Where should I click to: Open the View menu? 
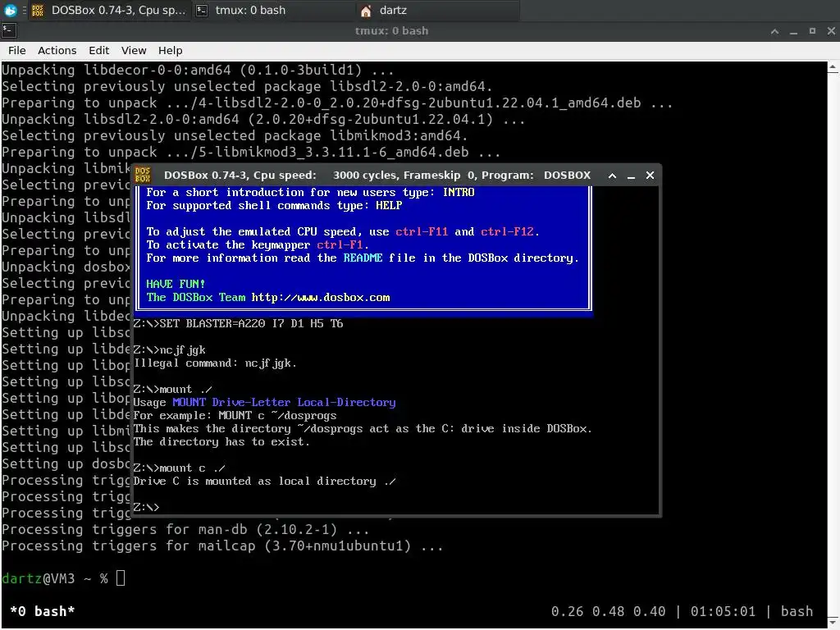click(x=134, y=50)
